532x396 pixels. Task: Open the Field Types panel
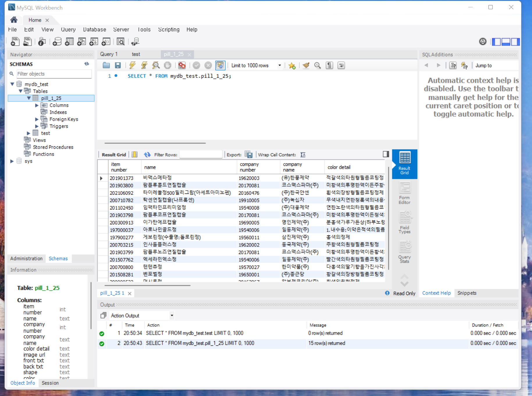[x=404, y=223]
